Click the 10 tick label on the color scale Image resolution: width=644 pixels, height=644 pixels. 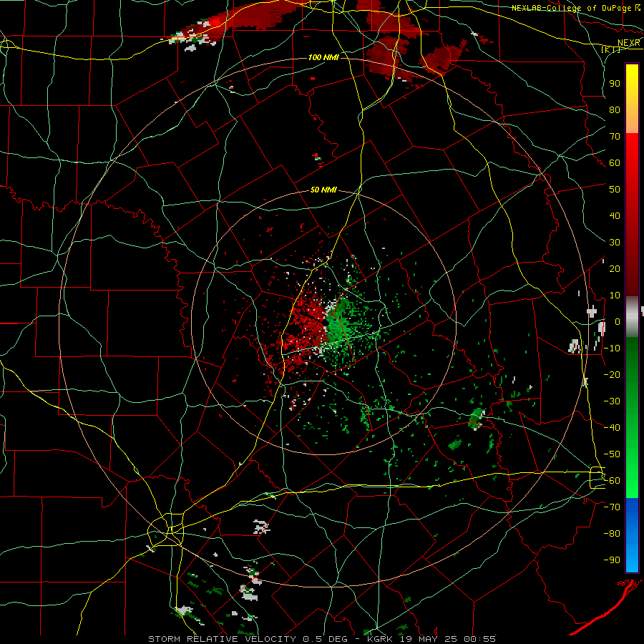tap(615, 296)
